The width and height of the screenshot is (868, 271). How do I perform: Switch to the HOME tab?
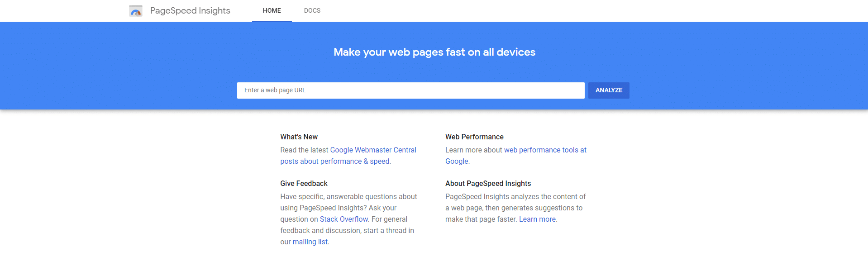tap(272, 10)
